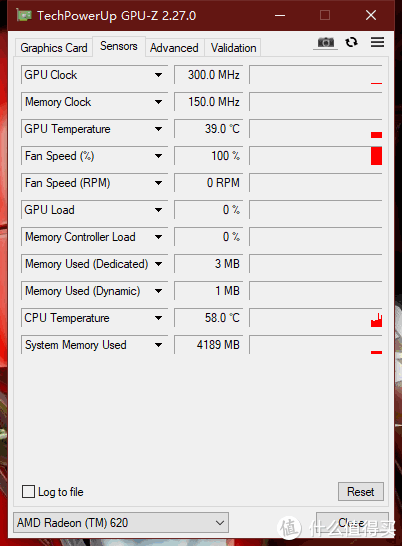Click the Close button at the bottom
The width and height of the screenshot is (402, 546).
[x=352, y=522]
